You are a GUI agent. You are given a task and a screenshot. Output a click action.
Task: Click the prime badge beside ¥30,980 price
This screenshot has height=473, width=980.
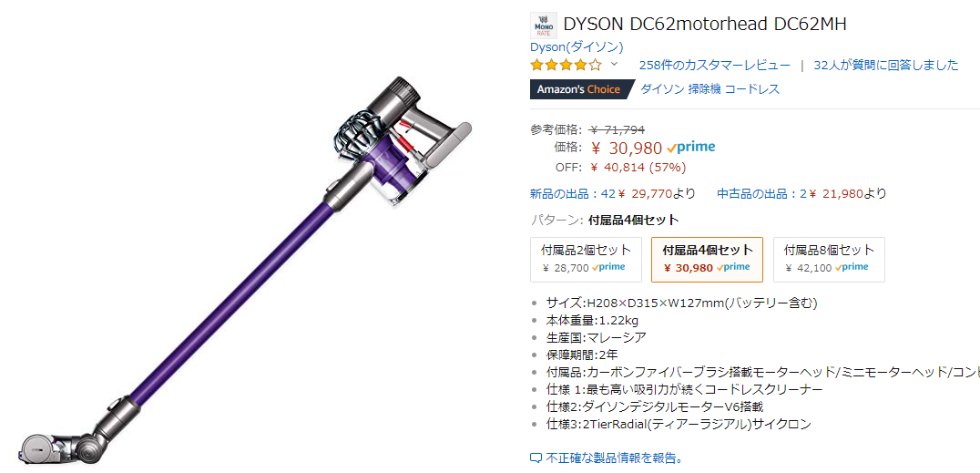(x=690, y=148)
